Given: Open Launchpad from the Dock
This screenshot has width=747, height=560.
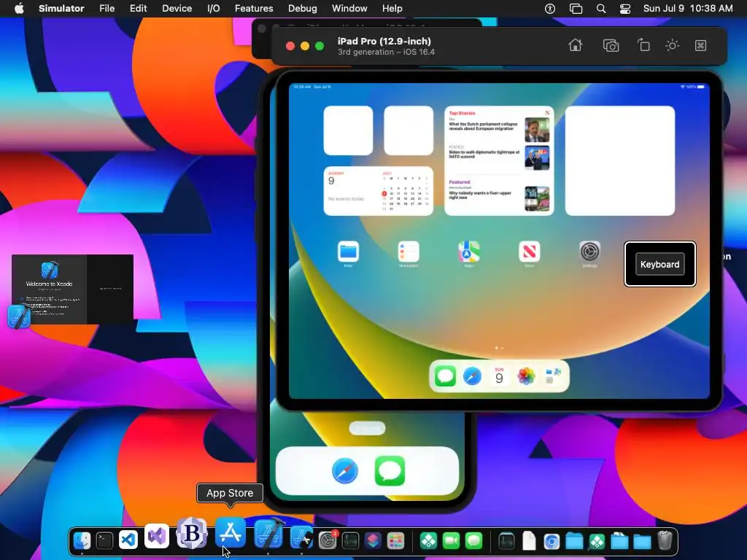Looking at the screenshot, I should tap(395, 541).
